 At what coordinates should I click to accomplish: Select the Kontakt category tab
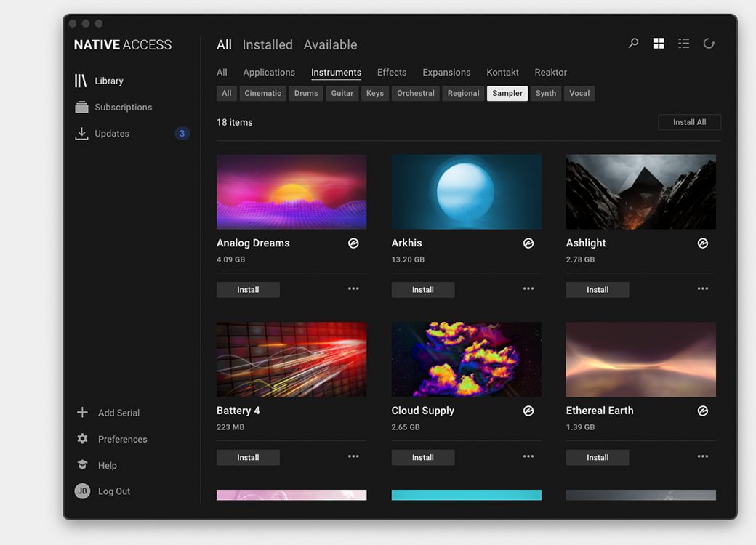[x=502, y=72]
